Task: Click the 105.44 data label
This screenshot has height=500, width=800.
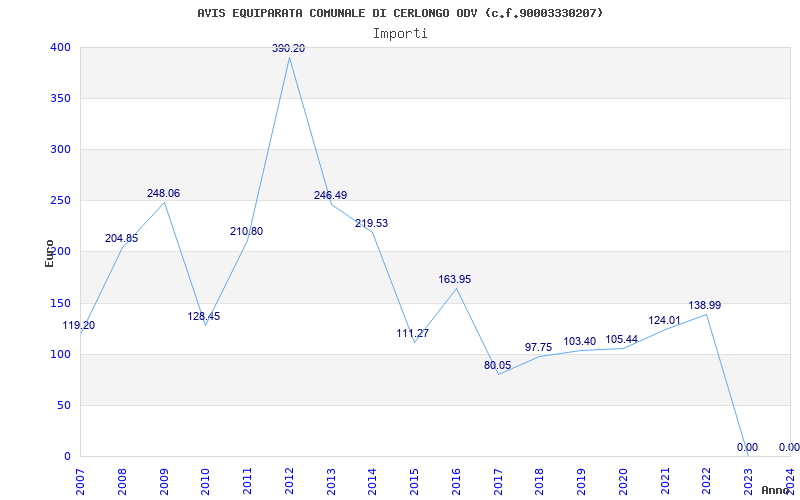Action: (x=621, y=339)
